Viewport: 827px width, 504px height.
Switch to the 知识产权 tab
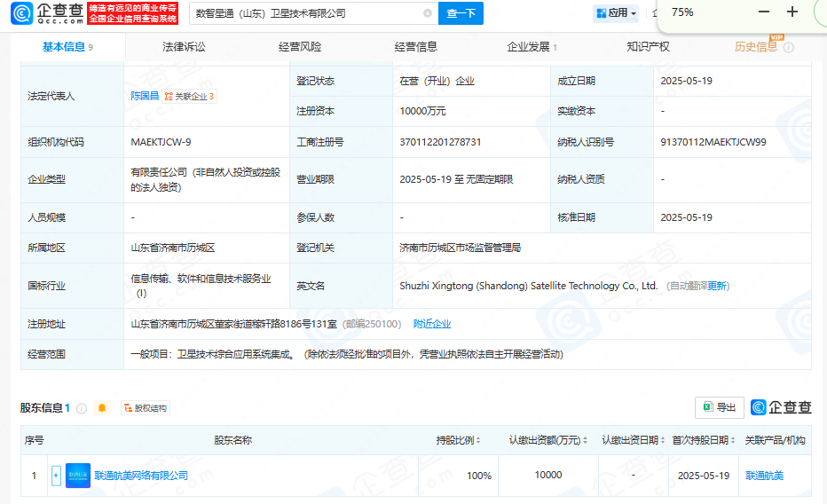click(648, 47)
